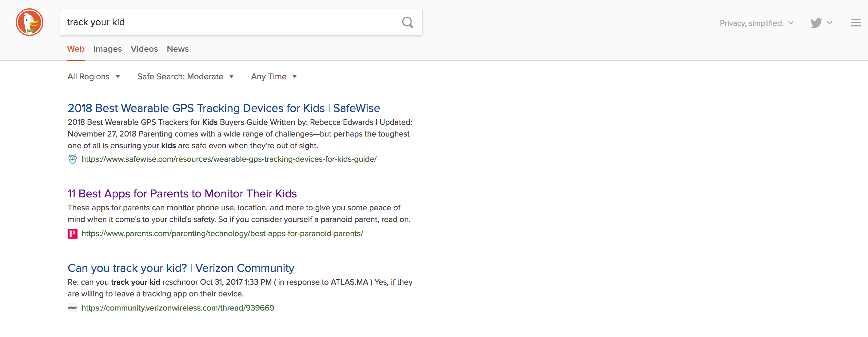This screenshot has width=868, height=337.
Task: Click the snippet starting 'These apps for parents'
Action: pos(239,214)
